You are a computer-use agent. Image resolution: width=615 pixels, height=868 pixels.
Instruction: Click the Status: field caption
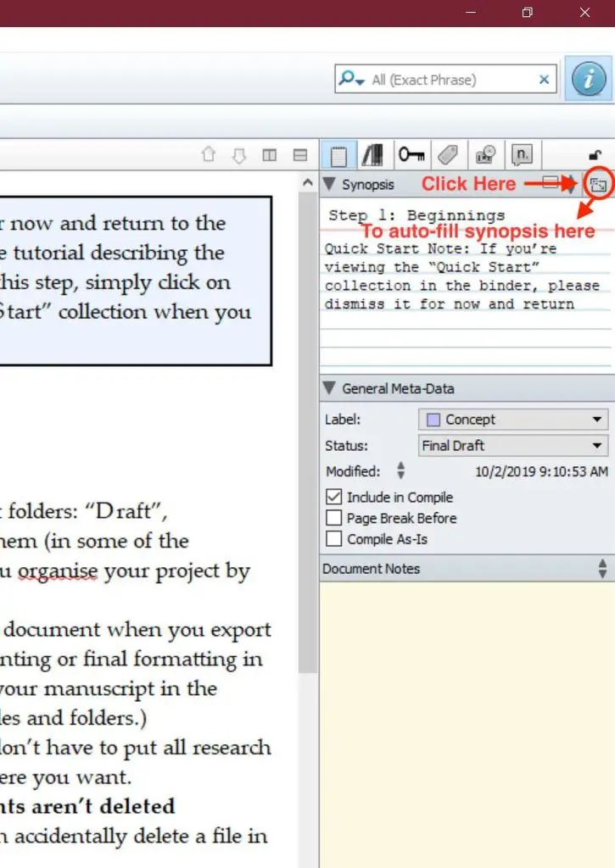click(346, 446)
